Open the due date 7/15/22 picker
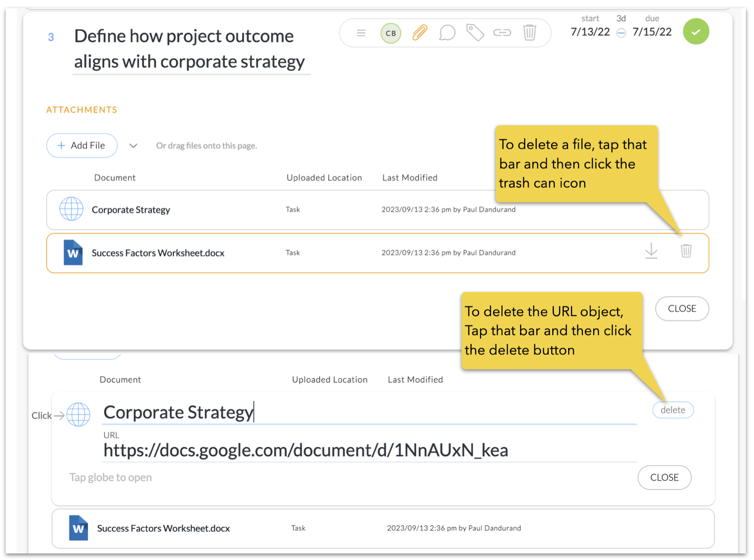754x560 pixels. pyautogui.click(x=652, y=32)
